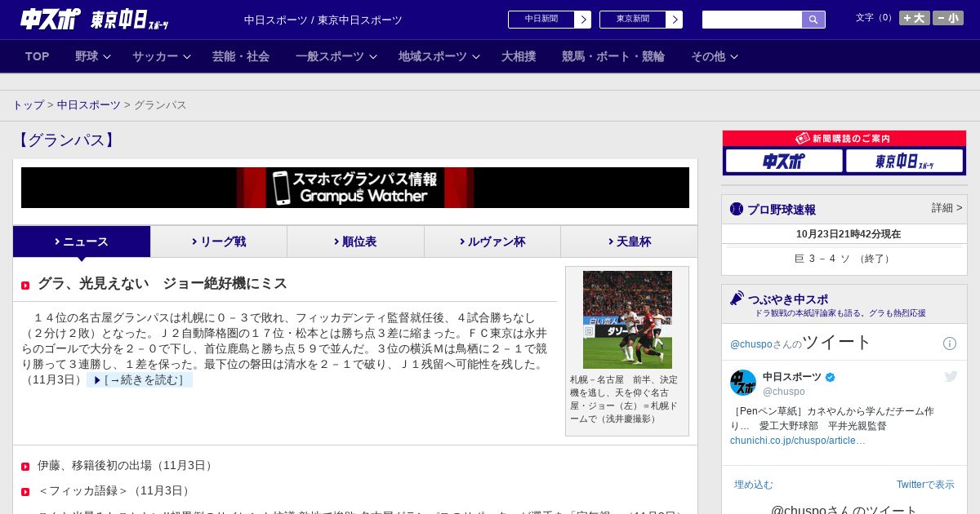Screen dimensions: 980x514
Task: Click Twitterで表示 link
Action: coord(925,485)
